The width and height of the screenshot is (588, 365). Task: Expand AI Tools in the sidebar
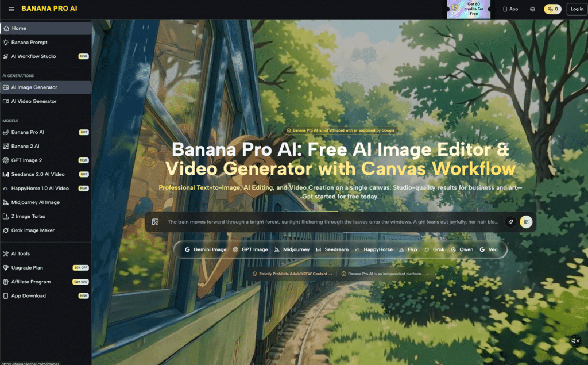[x=21, y=253]
